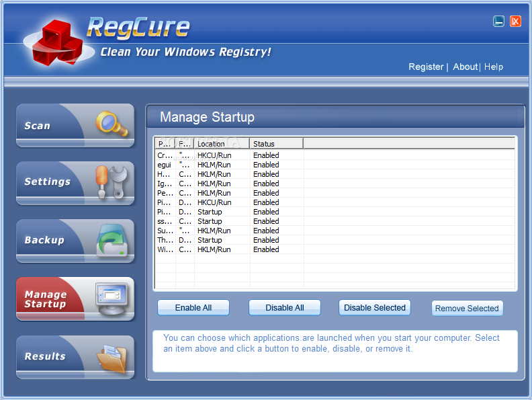This screenshot has width=532, height=400.
Task: Click Enabled status in 'Wi...' row
Action: coord(266,249)
